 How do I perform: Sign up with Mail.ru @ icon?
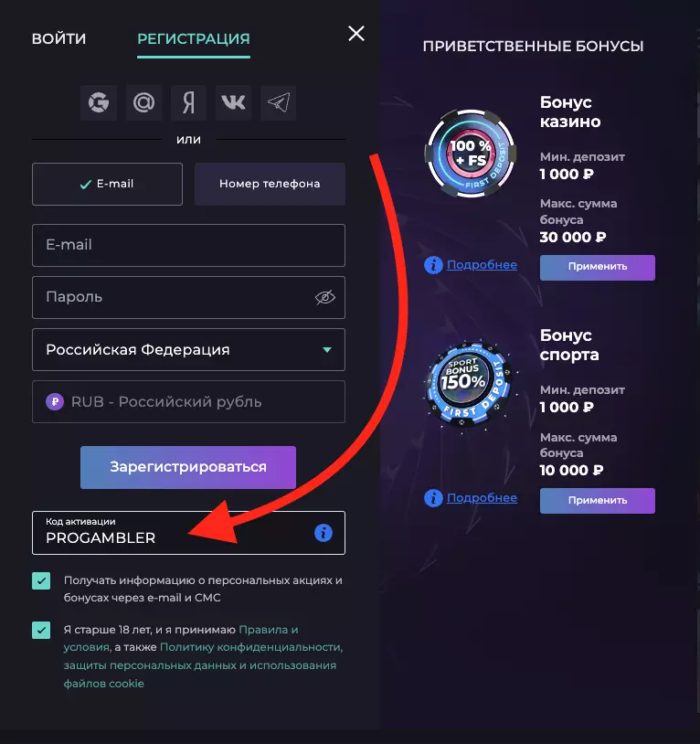pyautogui.click(x=143, y=103)
